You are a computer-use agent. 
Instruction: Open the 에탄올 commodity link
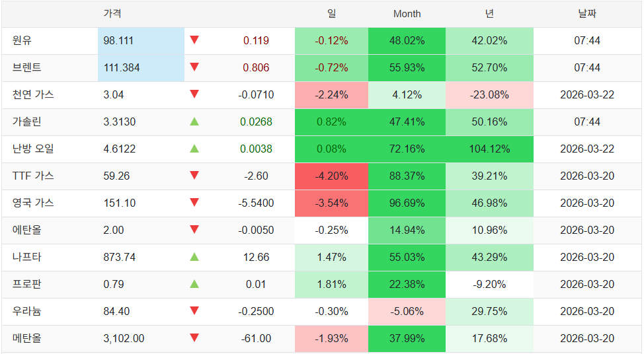coord(26,230)
